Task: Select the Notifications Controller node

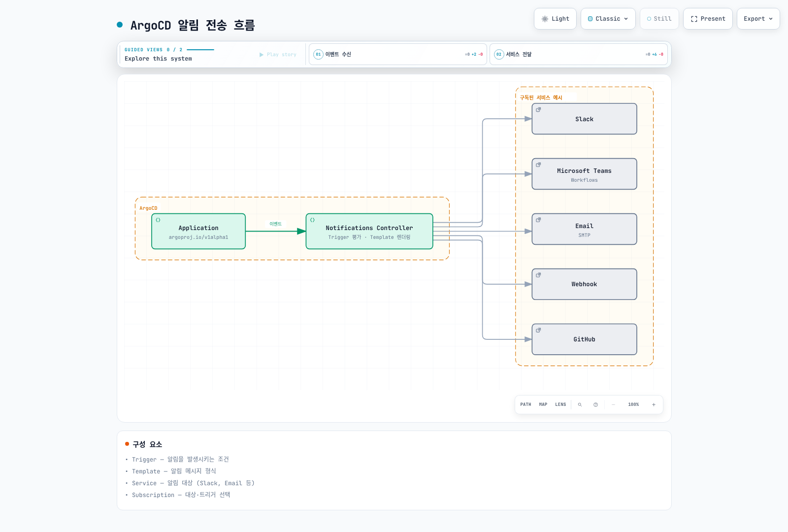Action: [x=369, y=232]
